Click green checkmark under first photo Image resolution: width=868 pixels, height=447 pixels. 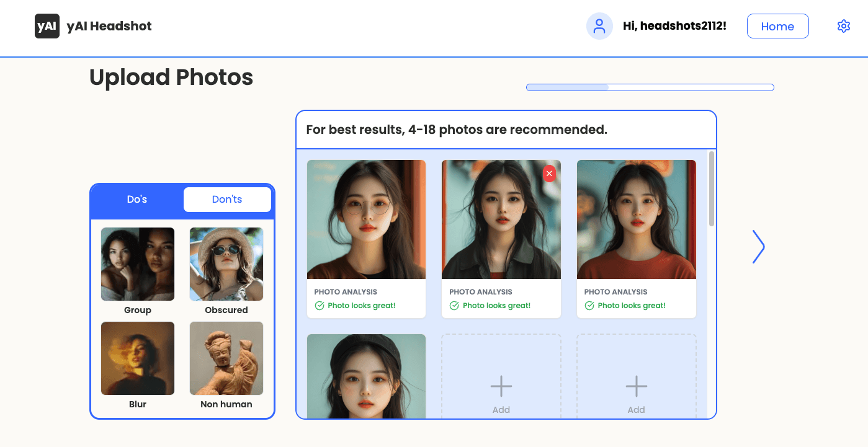[320, 306]
